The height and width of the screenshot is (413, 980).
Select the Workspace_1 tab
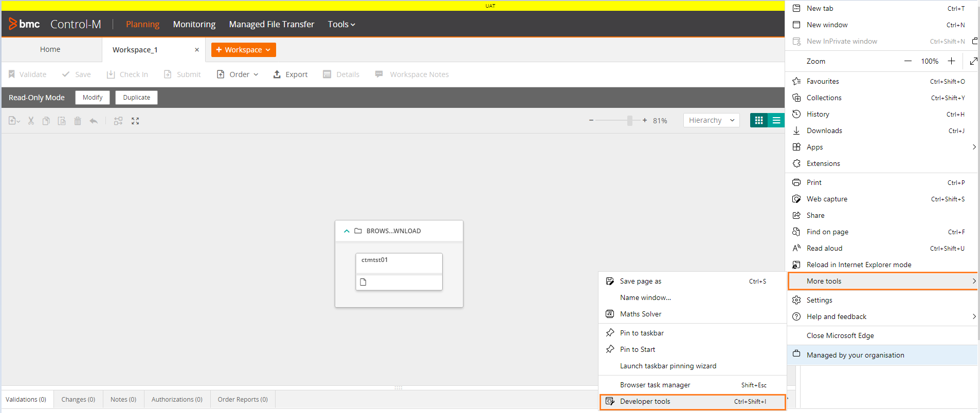[x=135, y=50]
